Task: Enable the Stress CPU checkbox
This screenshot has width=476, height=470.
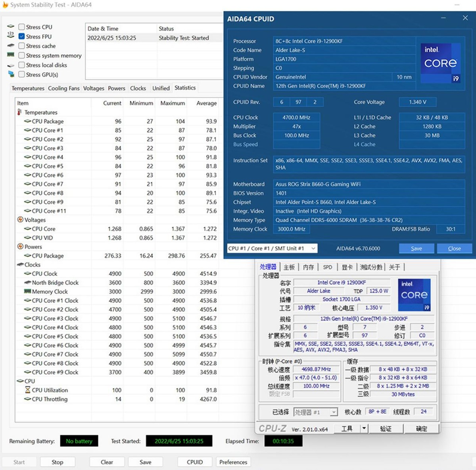Action: tap(22, 27)
